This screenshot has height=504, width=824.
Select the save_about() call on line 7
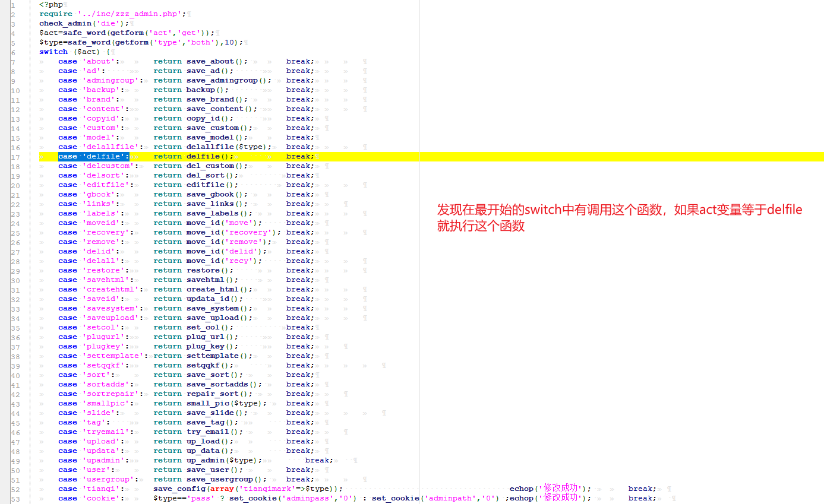[216, 61]
